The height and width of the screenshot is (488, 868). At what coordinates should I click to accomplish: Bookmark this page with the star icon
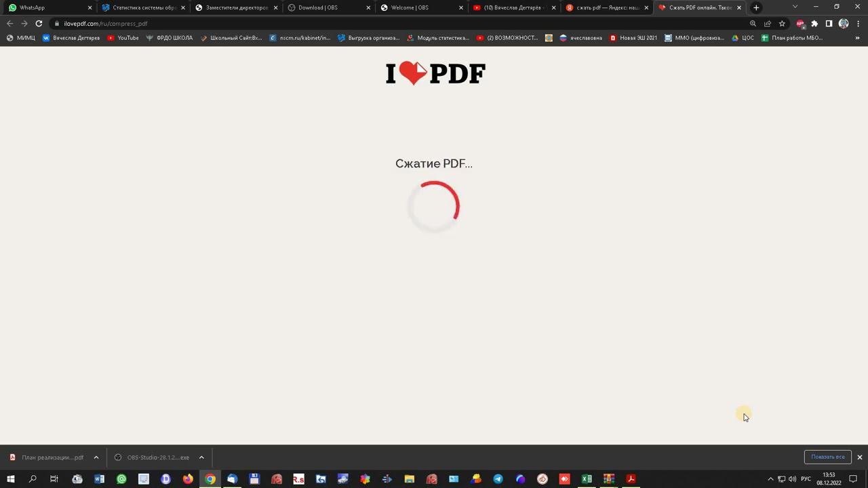(782, 24)
